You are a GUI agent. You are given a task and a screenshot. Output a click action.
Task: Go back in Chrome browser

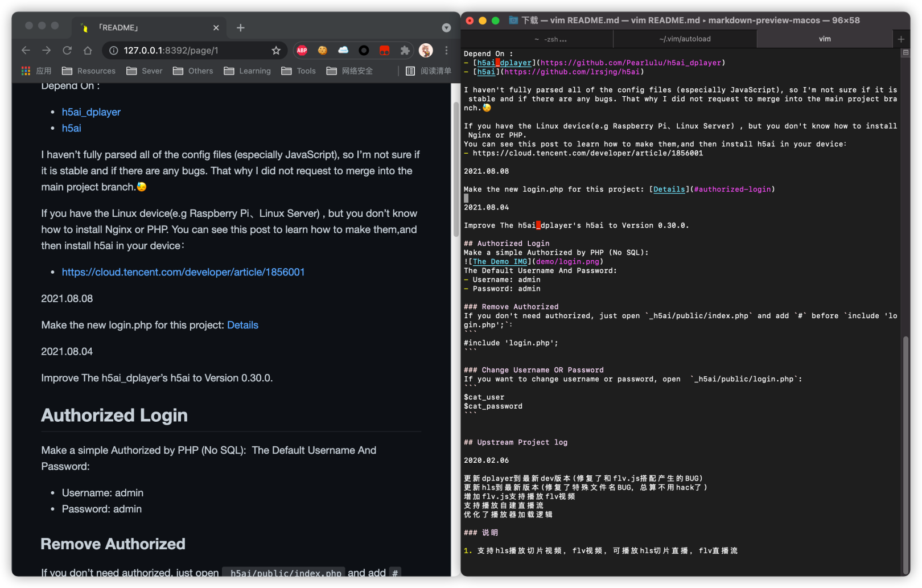click(x=26, y=50)
